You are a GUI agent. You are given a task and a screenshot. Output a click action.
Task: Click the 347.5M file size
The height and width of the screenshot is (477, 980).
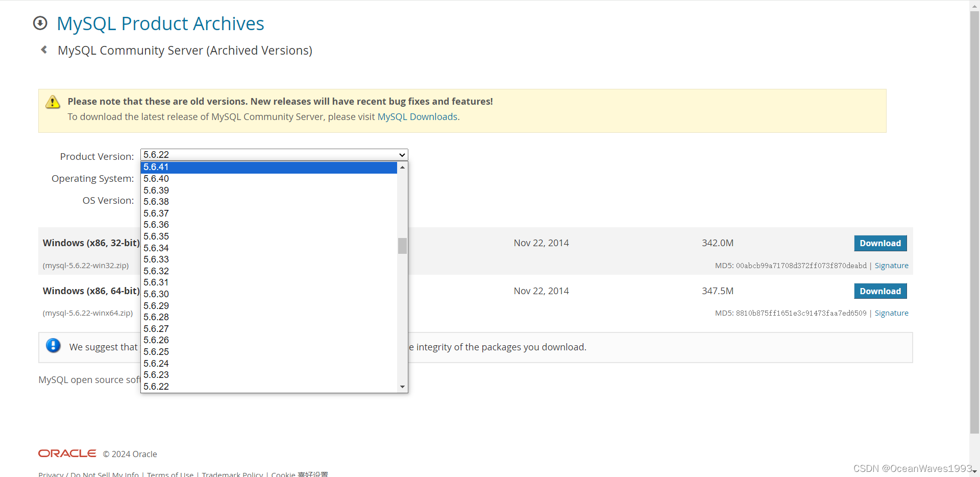(717, 291)
